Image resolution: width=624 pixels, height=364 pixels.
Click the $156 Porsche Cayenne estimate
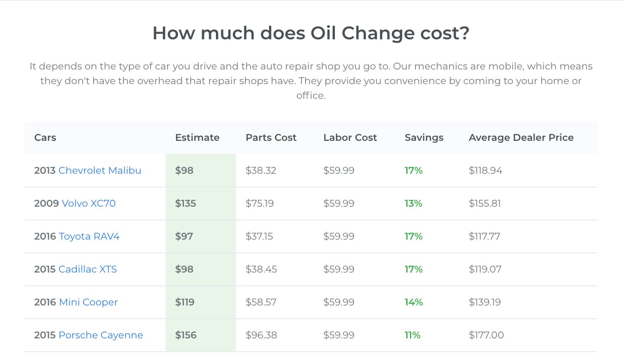(x=186, y=335)
